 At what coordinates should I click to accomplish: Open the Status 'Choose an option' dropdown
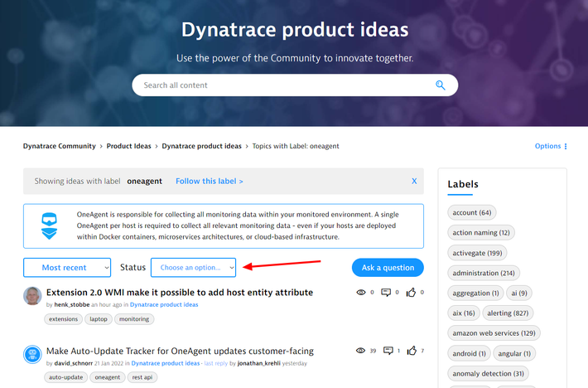tap(193, 267)
